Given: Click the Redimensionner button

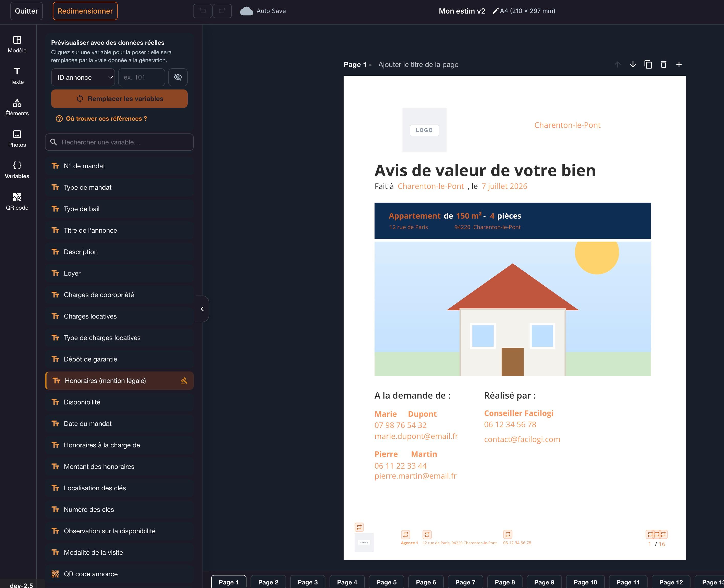Looking at the screenshot, I should tap(85, 11).
